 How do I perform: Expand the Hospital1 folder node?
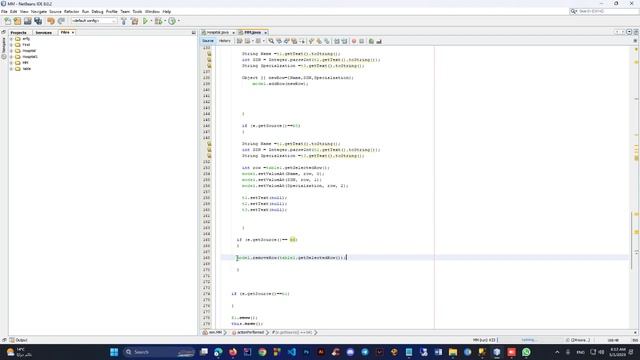click(x=11, y=57)
